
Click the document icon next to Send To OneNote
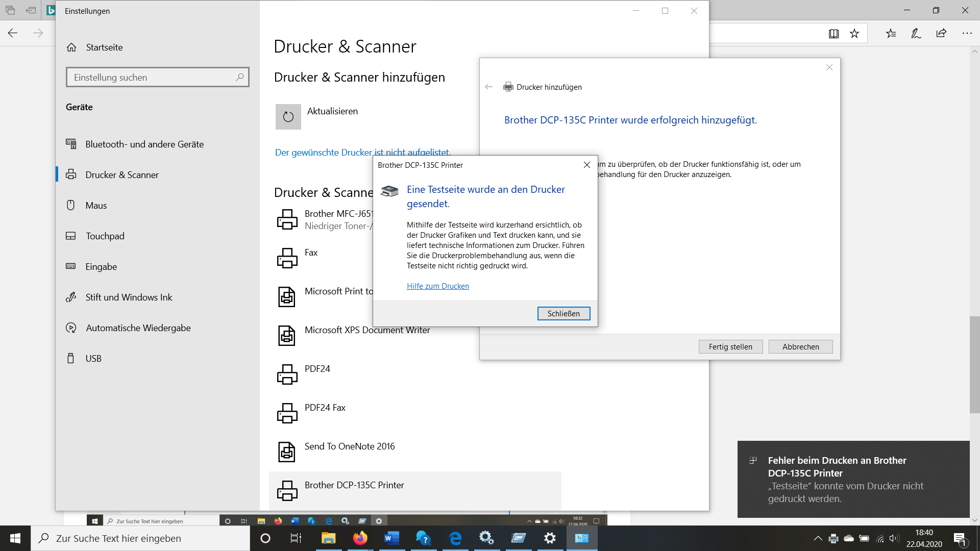287,452
